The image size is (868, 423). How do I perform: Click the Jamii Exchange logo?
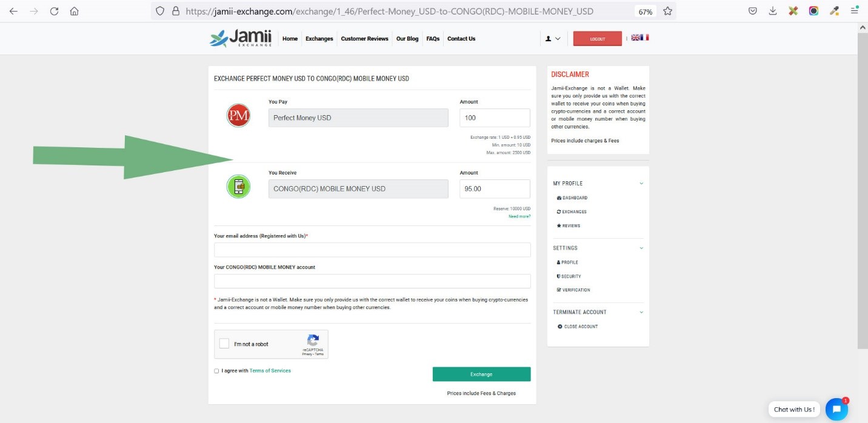pyautogui.click(x=241, y=38)
